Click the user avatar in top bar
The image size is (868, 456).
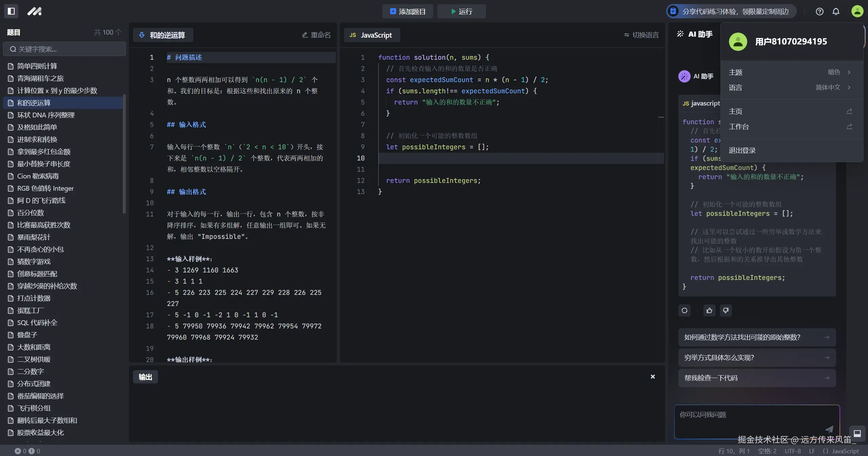click(x=857, y=11)
